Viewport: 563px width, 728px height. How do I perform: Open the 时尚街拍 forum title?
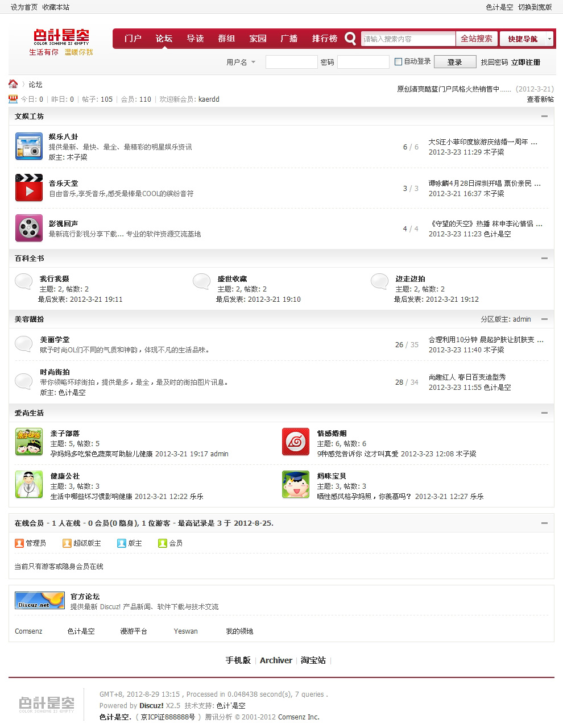pos(55,372)
